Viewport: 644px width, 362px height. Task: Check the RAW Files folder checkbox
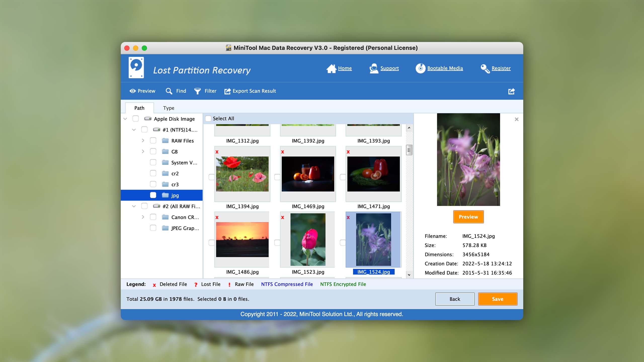pyautogui.click(x=153, y=141)
